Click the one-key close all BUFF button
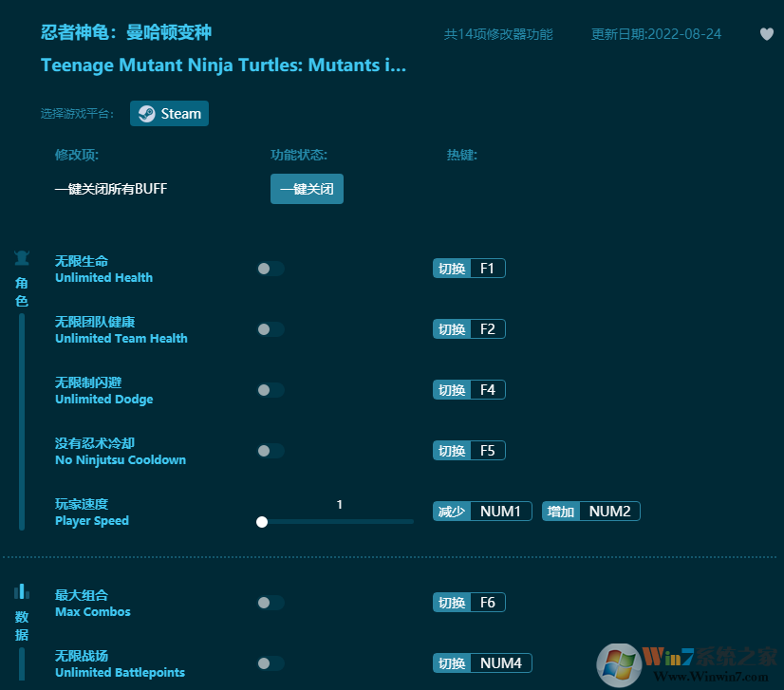The width and height of the screenshot is (784, 690). pyautogui.click(x=307, y=189)
